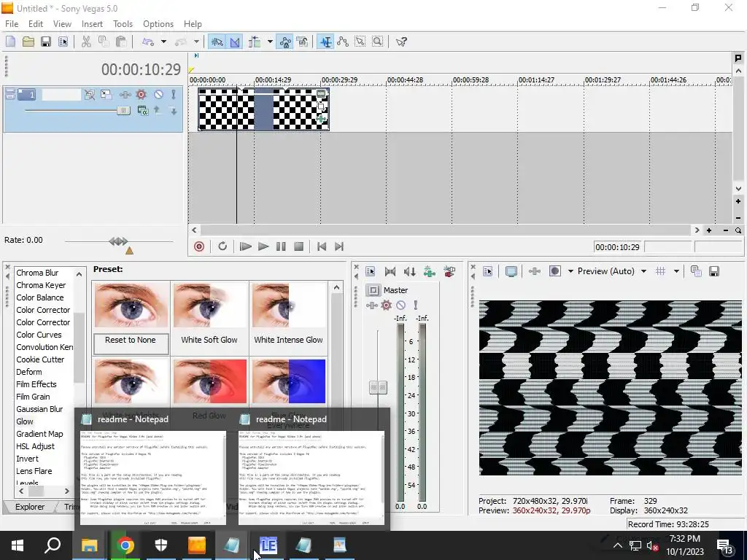
Task: Click Play From Start
Action: 245,246
